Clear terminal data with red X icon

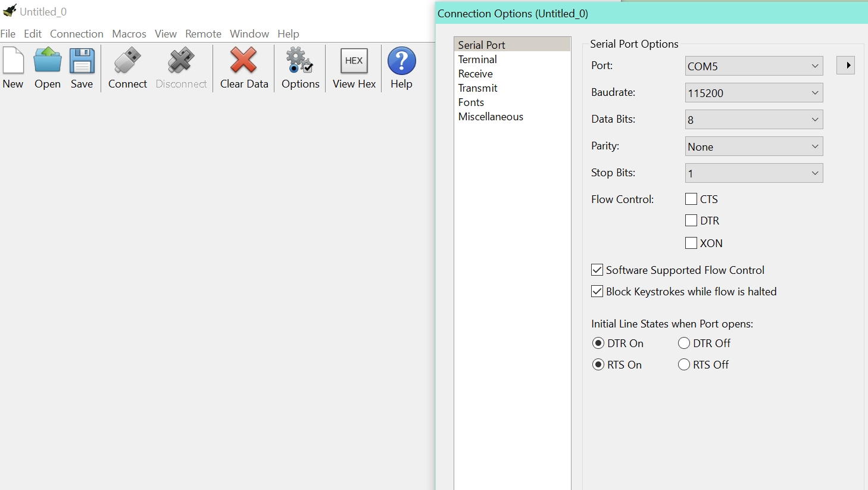(243, 61)
